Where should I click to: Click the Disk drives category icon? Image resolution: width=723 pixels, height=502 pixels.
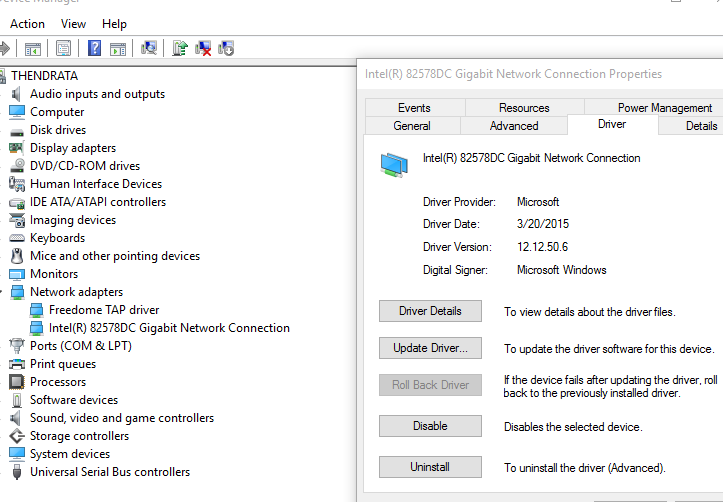(x=17, y=132)
